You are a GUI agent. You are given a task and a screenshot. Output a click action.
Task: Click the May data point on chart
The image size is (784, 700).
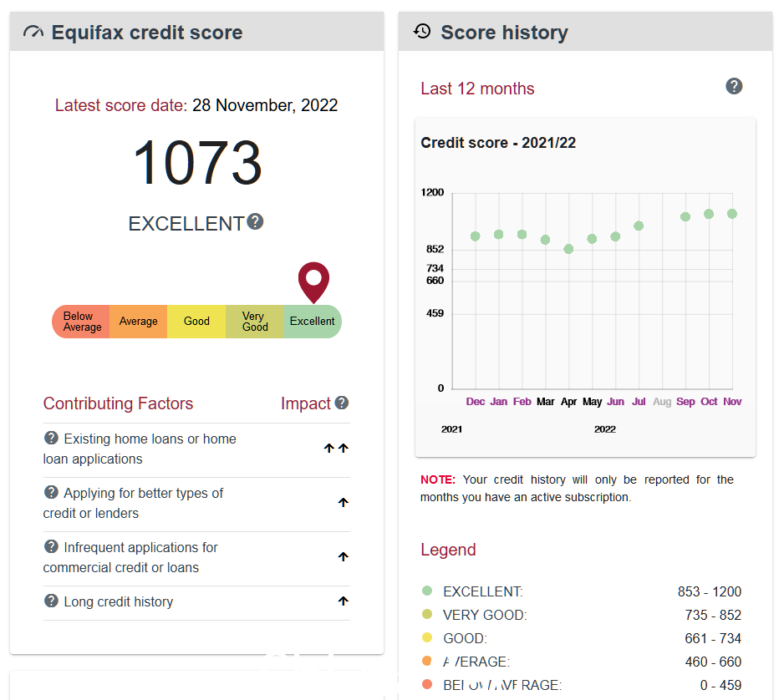[592, 239]
